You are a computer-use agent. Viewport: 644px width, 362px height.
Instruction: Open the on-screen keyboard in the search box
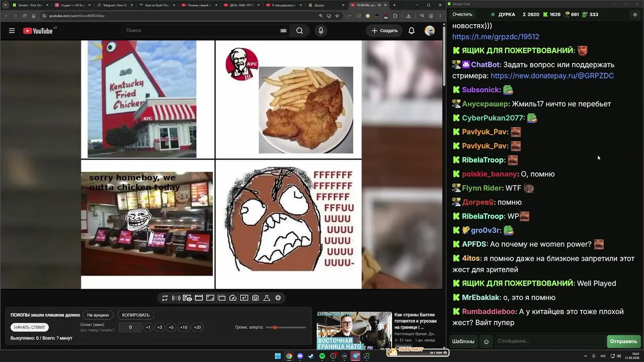point(283,31)
